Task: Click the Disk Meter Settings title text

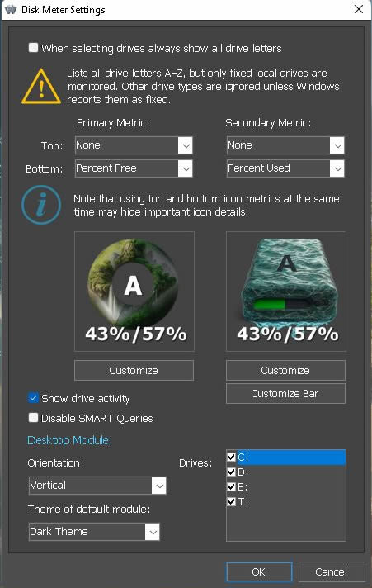Action: (64, 10)
